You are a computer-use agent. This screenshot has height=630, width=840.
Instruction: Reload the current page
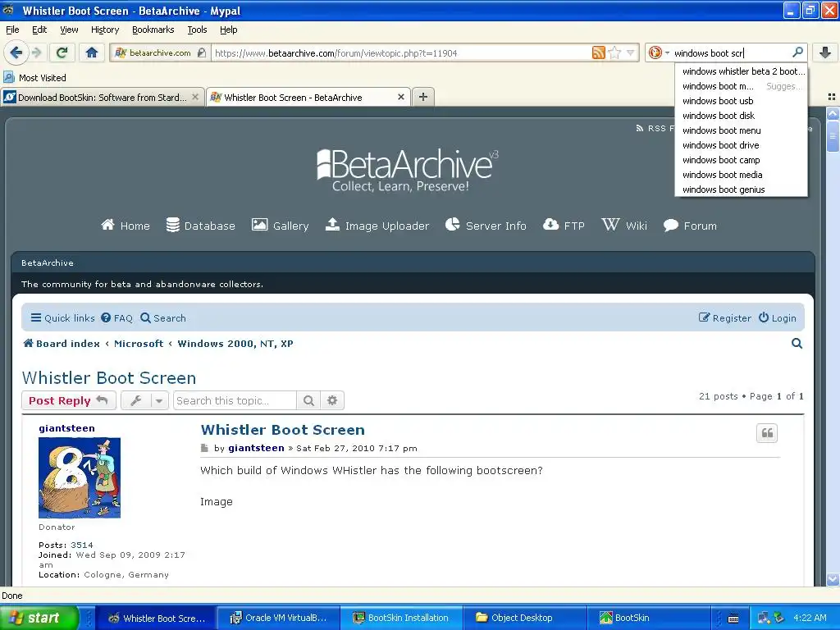point(62,52)
